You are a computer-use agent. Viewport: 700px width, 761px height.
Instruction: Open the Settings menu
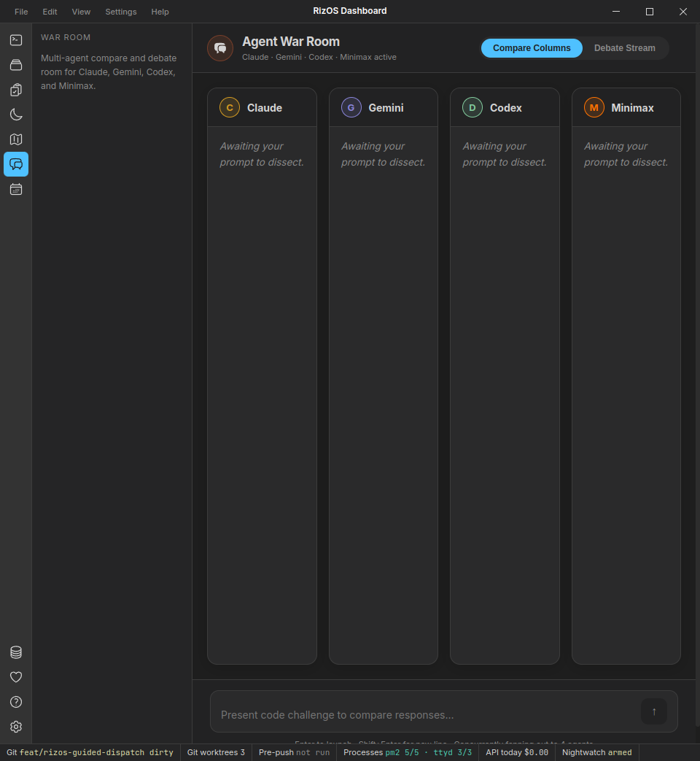pos(121,12)
